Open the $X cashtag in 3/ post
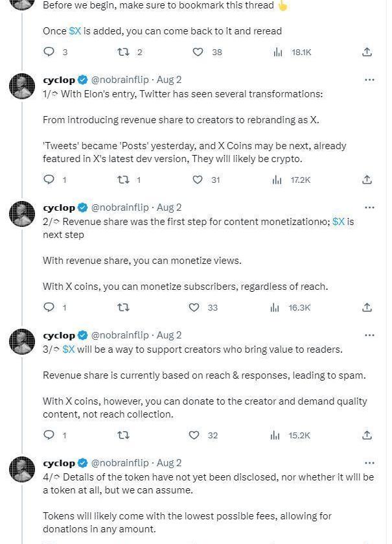 click(69, 349)
